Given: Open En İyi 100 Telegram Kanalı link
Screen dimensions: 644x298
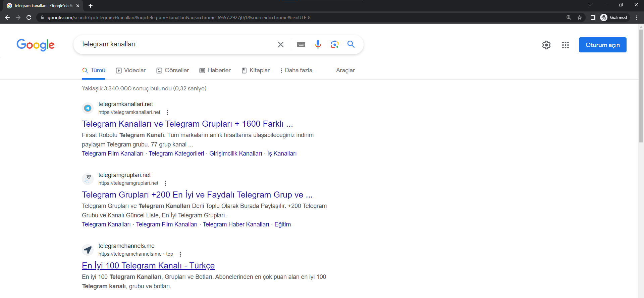Looking at the screenshot, I should point(148,266).
